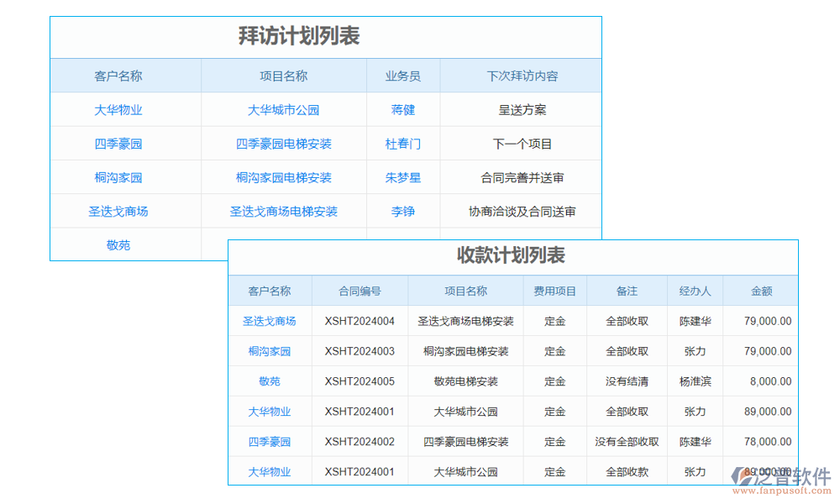Select salesperson 朱梦星
840x504 pixels.
402,177
